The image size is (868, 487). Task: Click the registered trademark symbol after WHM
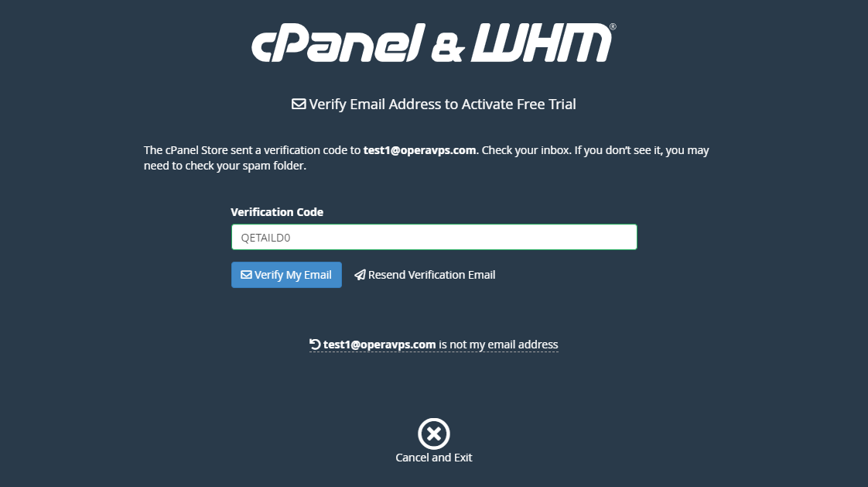coord(613,26)
